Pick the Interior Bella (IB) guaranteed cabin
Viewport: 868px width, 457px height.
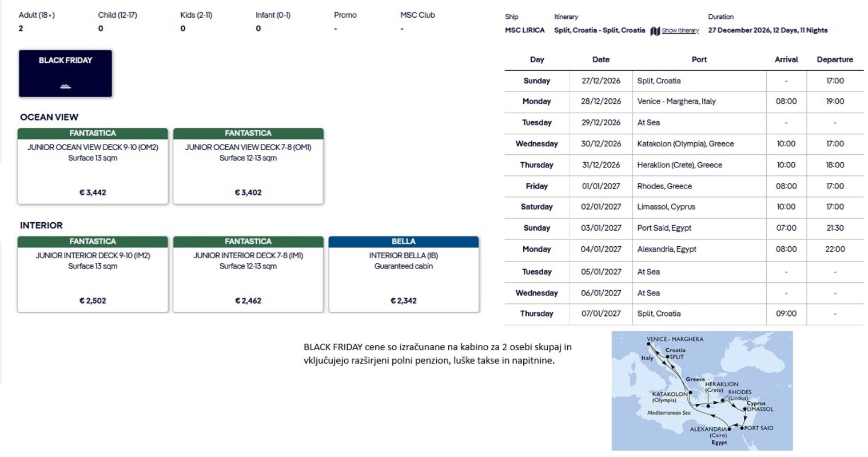[x=404, y=274]
